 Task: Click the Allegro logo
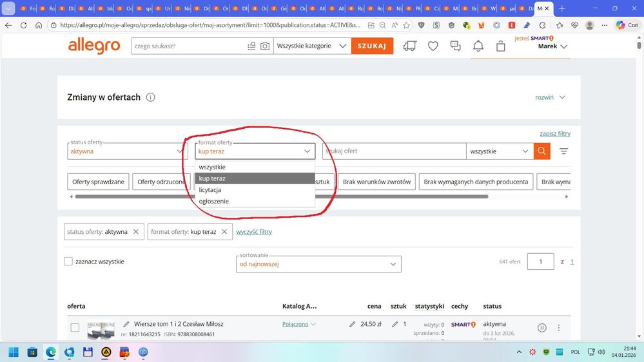pyautogui.click(x=94, y=46)
